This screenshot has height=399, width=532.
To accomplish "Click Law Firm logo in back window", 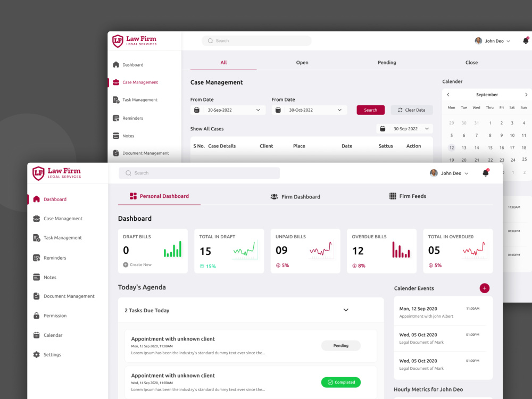I will pyautogui.click(x=135, y=41).
